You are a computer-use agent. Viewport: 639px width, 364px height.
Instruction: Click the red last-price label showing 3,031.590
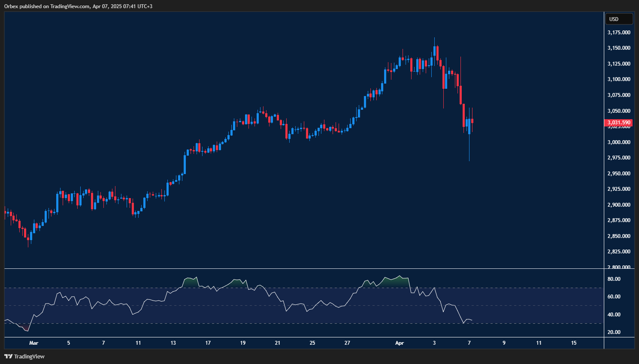click(x=618, y=122)
